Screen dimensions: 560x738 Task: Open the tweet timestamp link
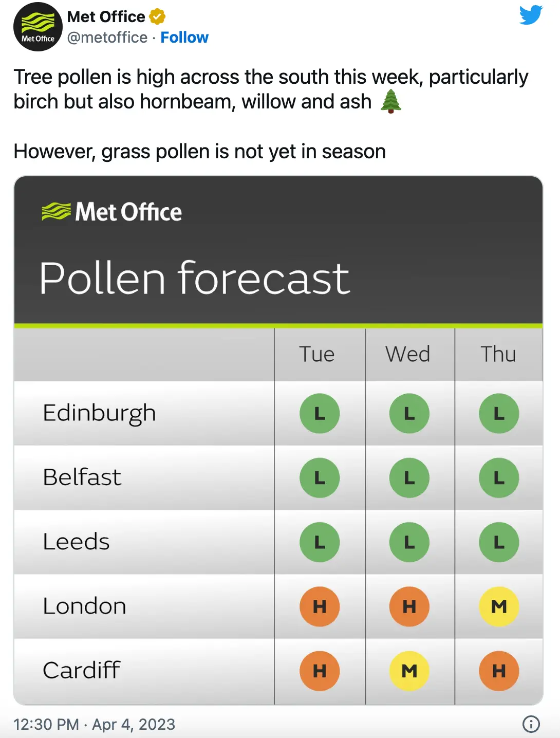click(95, 725)
